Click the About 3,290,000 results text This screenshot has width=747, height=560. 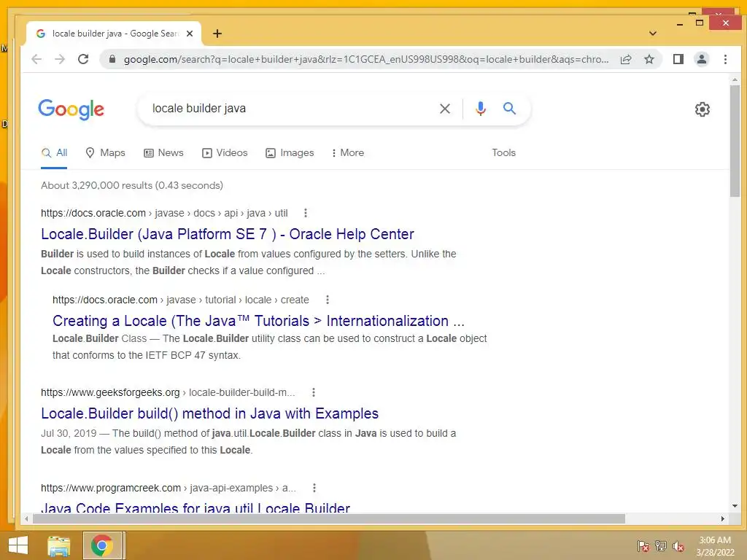[132, 185]
